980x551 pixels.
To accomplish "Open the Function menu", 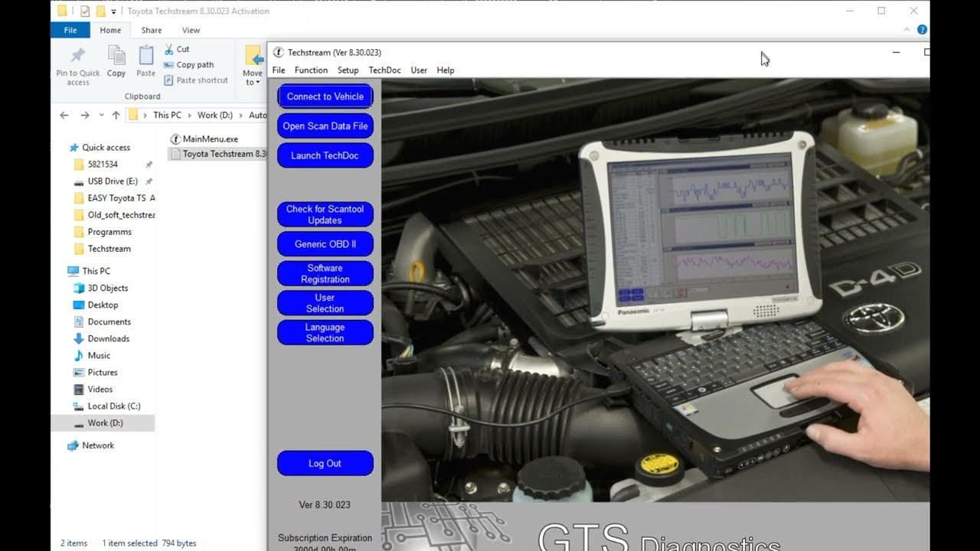I will click(311, 70).
